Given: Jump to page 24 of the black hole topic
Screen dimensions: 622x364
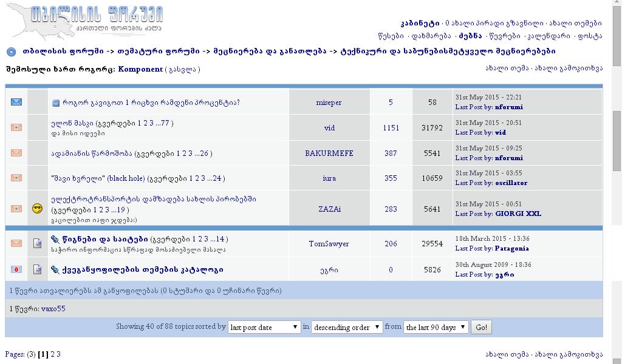Looking at the screenshot, I should pyautogui.click(x=217, y=178).
